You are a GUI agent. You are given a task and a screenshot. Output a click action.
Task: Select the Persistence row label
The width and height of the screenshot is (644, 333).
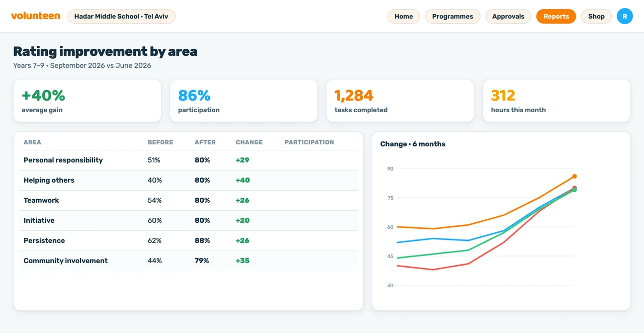pos(44,240)
